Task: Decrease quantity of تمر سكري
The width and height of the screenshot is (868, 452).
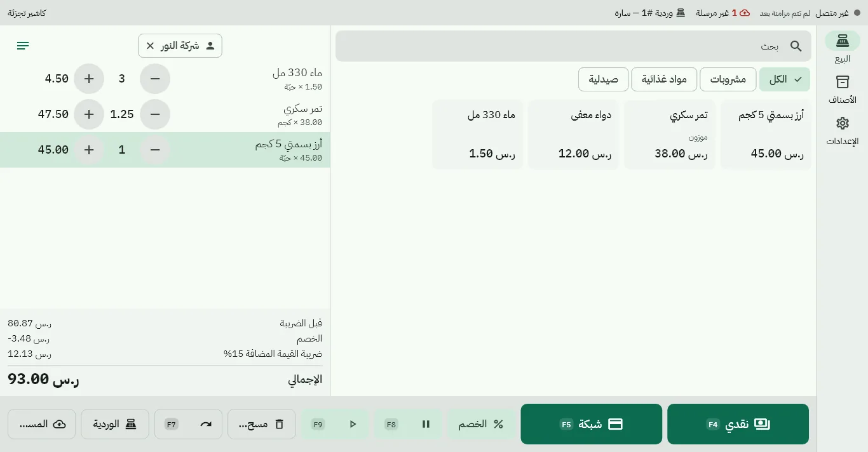Action: pyautogui.click(x=155, y=114)
